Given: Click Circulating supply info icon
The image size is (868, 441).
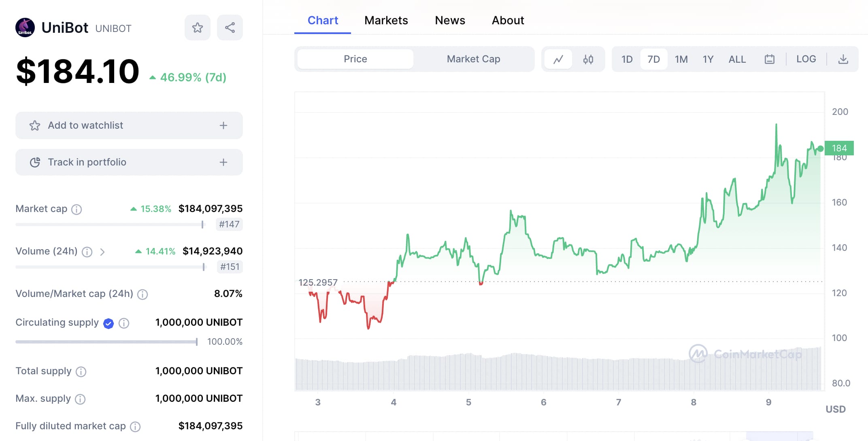Looking at the screenshot, I should pos(124,323).
